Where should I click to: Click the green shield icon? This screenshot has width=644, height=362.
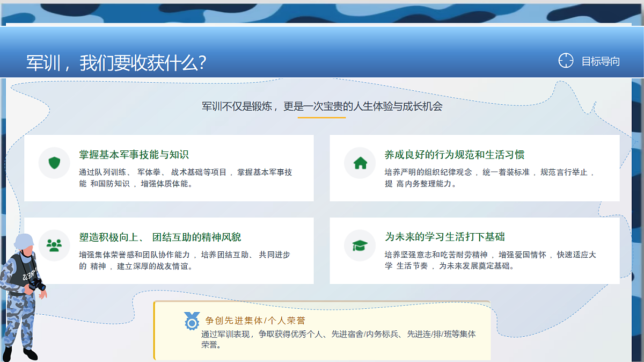click(x=54, y=163)
